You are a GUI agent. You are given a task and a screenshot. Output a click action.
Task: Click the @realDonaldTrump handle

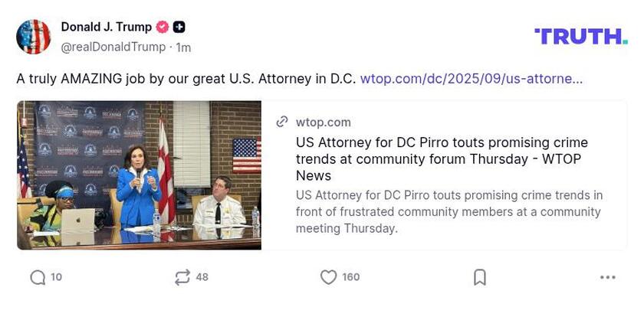[113, 47]
